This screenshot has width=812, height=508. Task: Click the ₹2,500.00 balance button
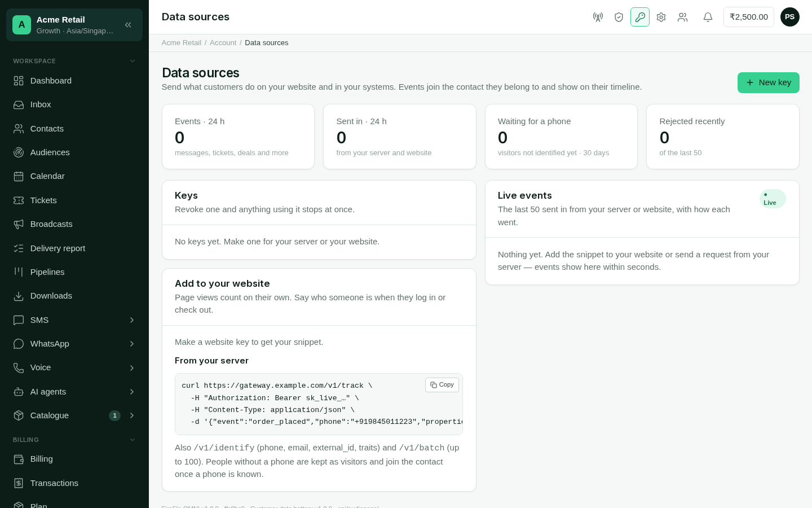[749, 17]
